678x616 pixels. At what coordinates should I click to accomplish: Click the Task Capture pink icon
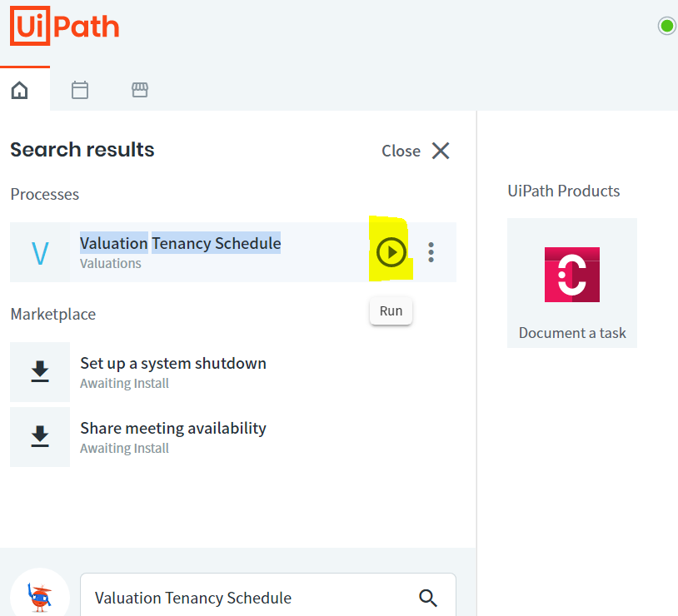pos(572,275)
